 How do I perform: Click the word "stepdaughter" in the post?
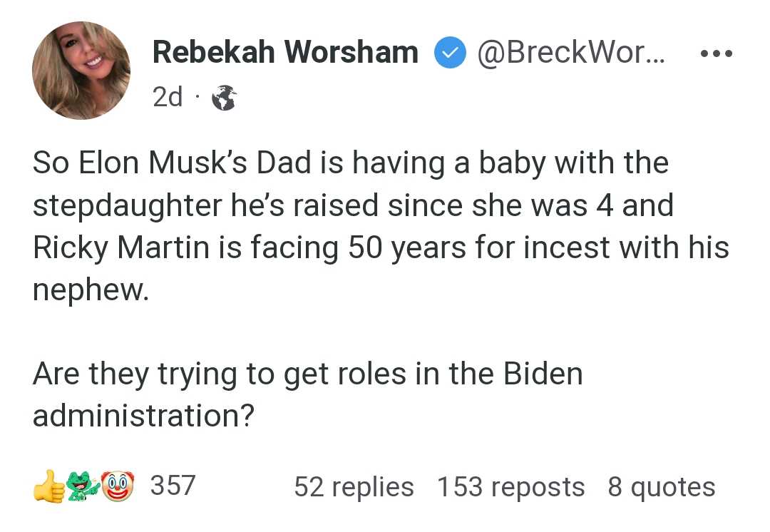127,205
